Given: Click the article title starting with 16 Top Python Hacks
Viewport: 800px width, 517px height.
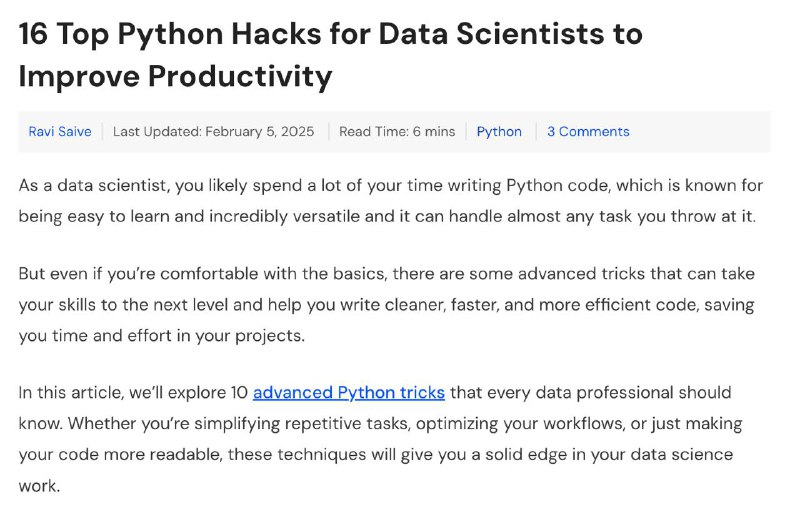Looking at the screenshot, I should pos(331,55).
